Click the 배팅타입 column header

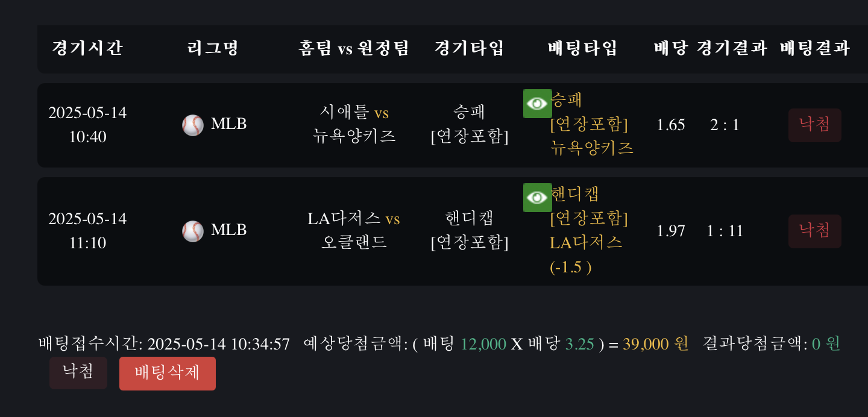(583, 48)
